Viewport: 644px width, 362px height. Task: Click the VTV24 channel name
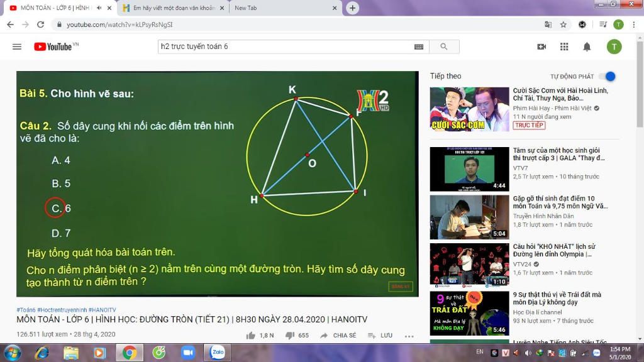click(522, 264)
